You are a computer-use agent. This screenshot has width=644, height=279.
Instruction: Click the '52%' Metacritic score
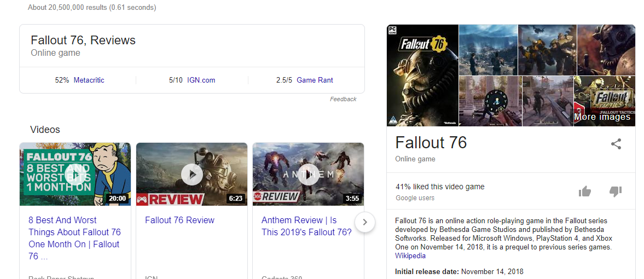pyautogui.click(x=62, y=80)
